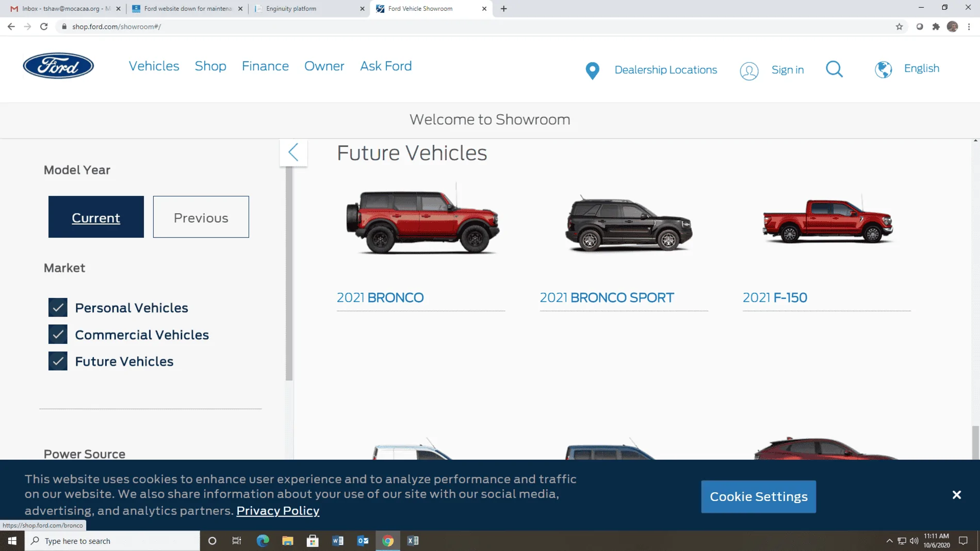The height and width of the screenshot is (551, 980).
Task: Select the Current model year button
Action: click(96, 217)
